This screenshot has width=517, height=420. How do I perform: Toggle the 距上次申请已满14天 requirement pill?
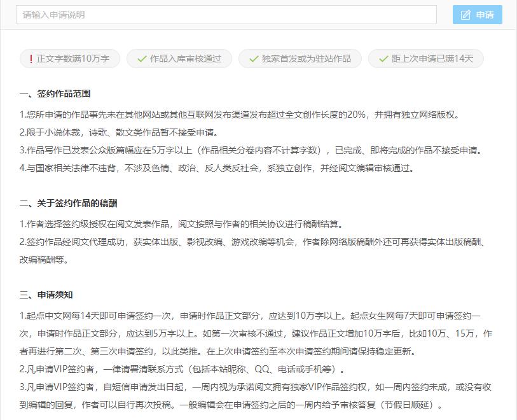click(425, 58)
